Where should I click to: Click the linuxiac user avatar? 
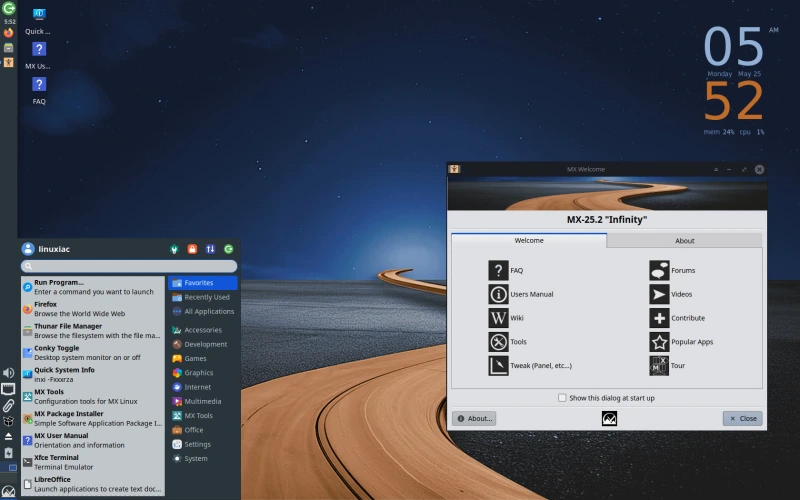(28, 249)
